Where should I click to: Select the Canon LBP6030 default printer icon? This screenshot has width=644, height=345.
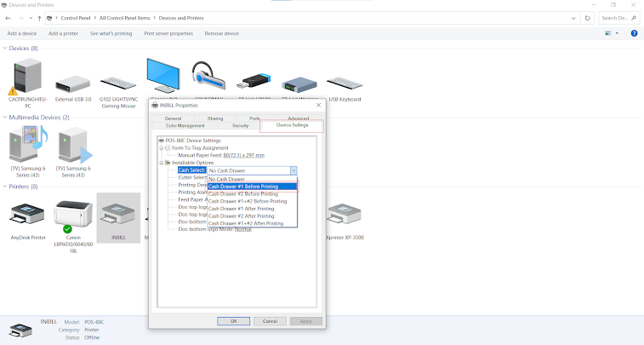click(x=73, y=216)
